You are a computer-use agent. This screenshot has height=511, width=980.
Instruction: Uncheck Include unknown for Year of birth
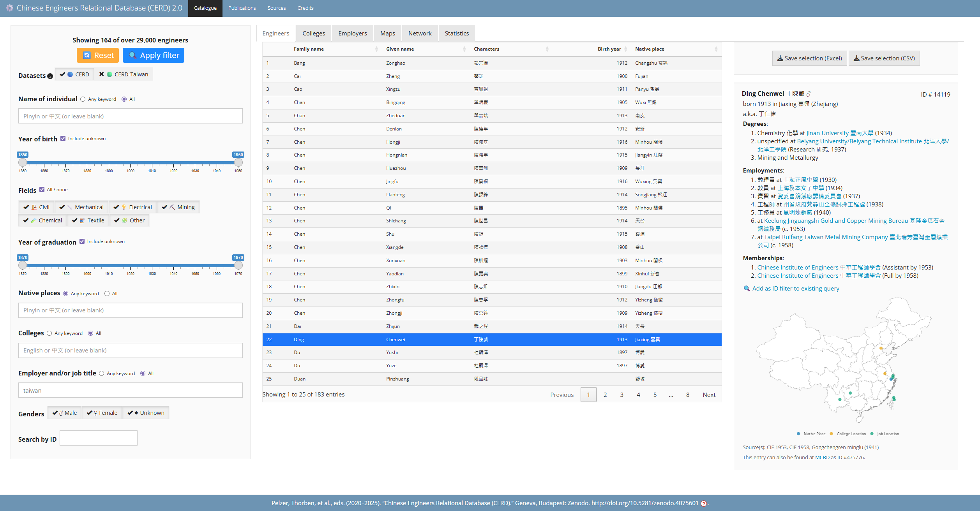coord(63,139)
